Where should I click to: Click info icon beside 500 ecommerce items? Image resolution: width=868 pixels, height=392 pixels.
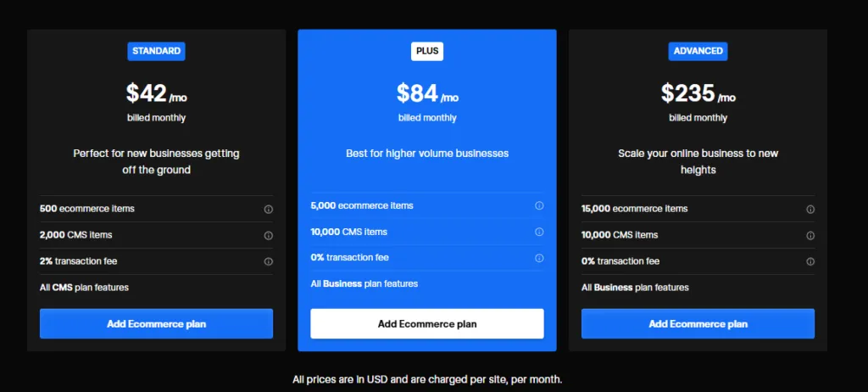[268, 209]
